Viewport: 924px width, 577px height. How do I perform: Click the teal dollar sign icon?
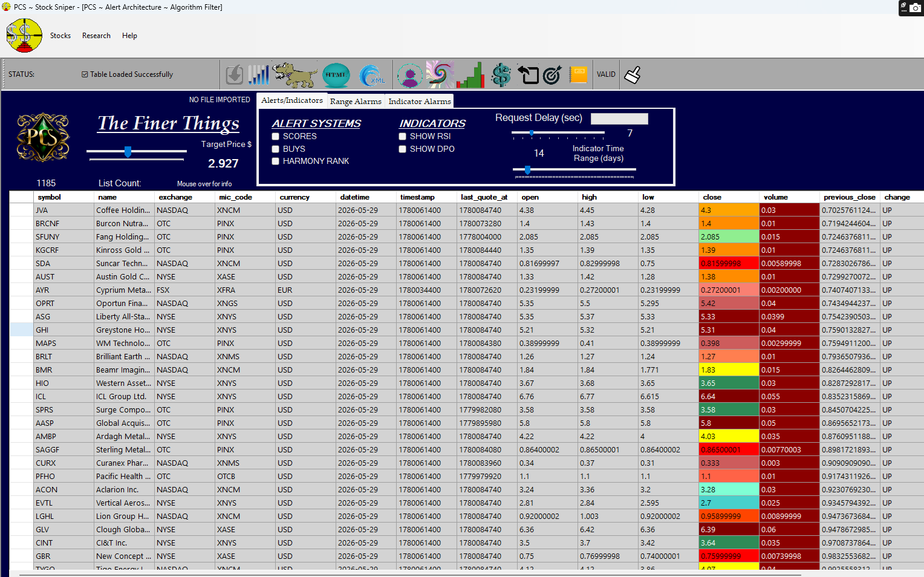click(501, 75)
